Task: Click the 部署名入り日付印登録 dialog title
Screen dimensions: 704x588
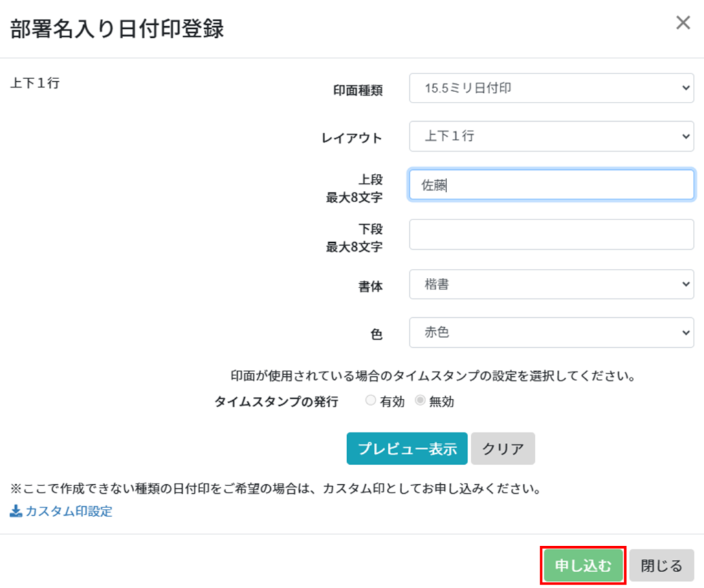Action: coord(117,29)
